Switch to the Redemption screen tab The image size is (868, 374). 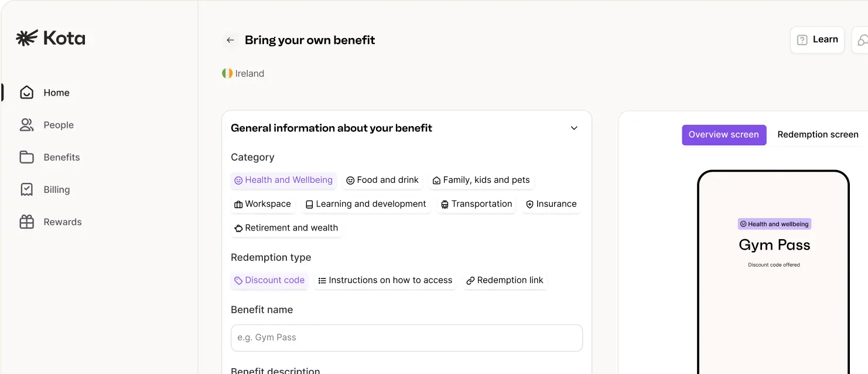pyautogui.click(x=818, y=134)
